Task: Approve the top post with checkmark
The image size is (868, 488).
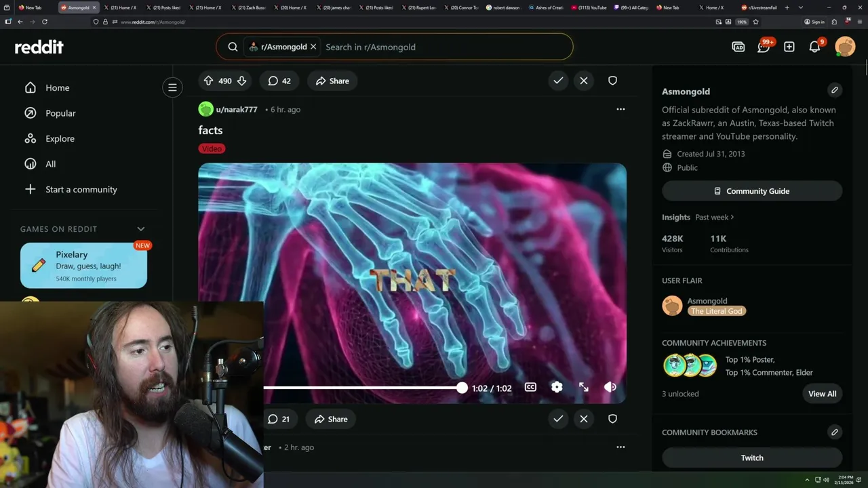Action: point(558,81)
